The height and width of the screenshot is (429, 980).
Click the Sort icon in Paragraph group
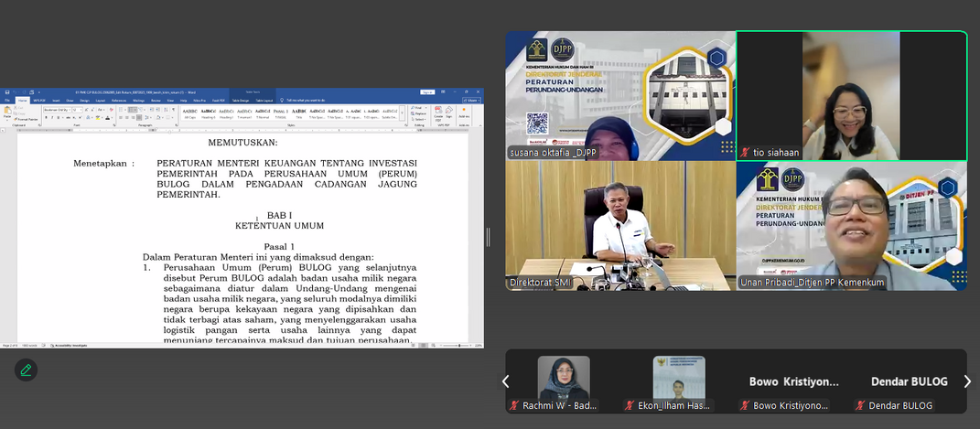(x=166, y=110)
